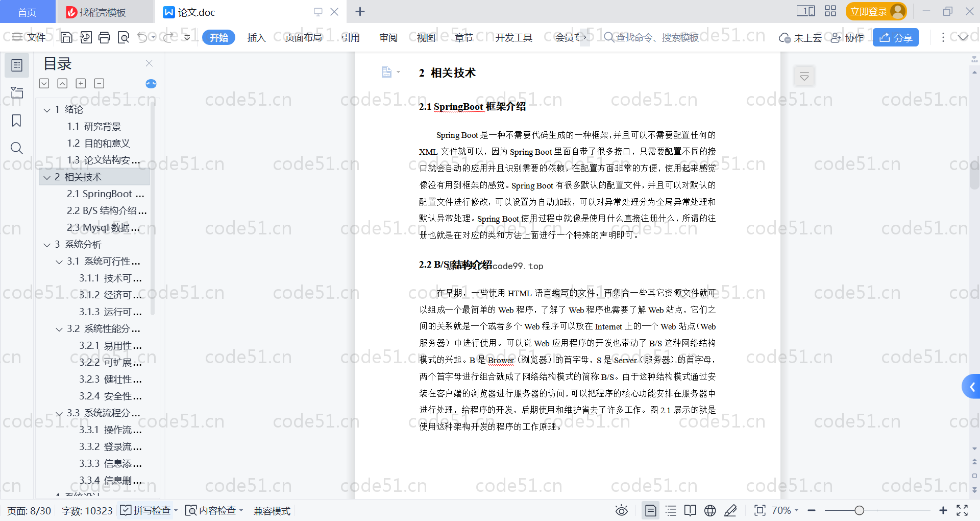Select the 插入 ribbon tab

256,37
